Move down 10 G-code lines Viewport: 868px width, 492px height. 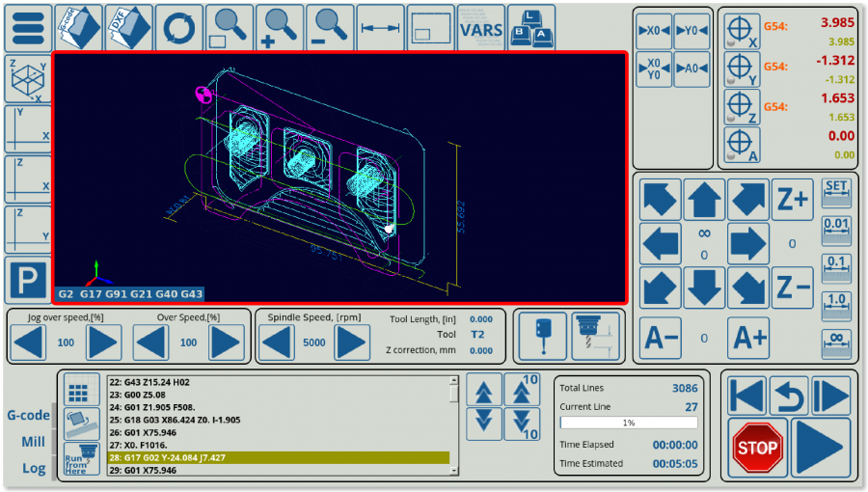[522, 424]
